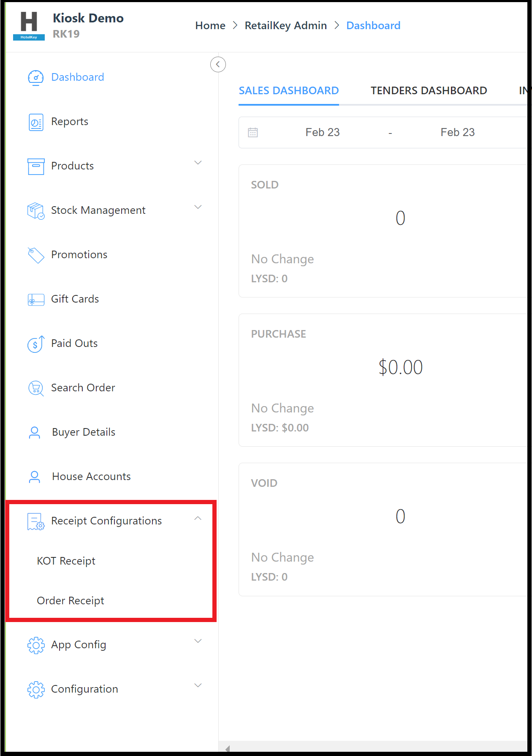Go to Home in the breadcrumb
Image resolution: width=532 pixels, height=756 pixels.
(x=210, y=26)
